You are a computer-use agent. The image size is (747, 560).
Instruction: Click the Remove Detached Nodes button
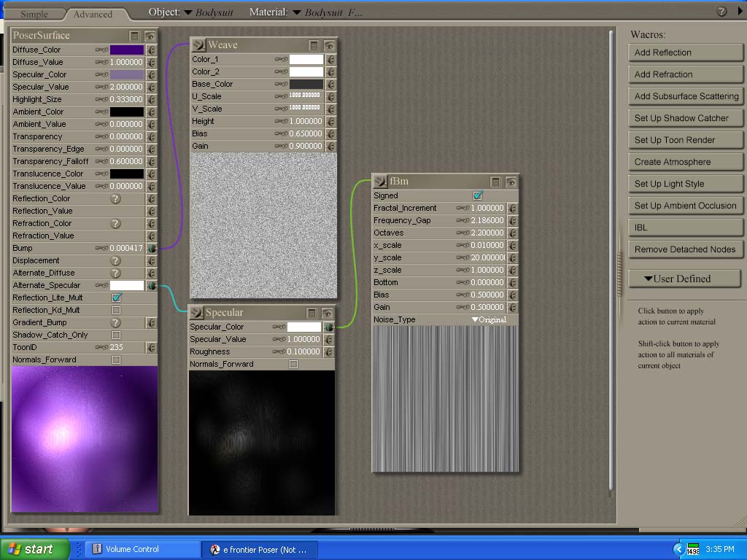(685, 249)
